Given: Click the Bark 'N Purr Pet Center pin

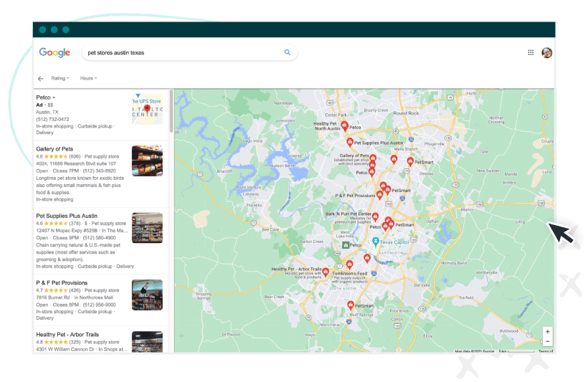Looking at the screenshot, I should point(375,216).
